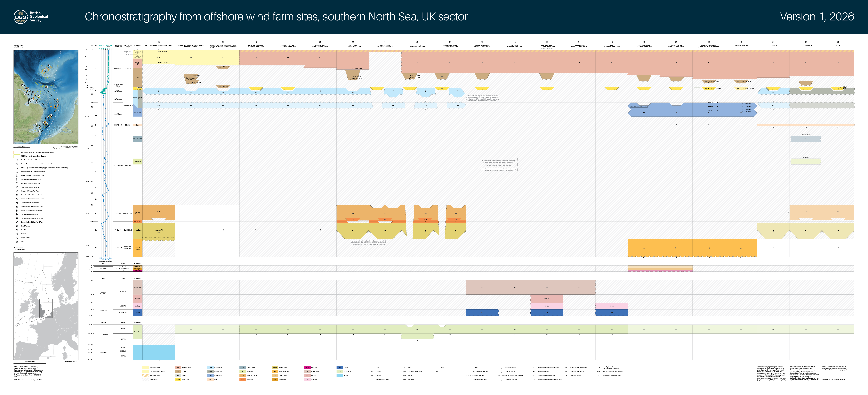The image size is (868, 395).
Task: Click the Thanet TAB blue legend swatch
Action: 340,368
